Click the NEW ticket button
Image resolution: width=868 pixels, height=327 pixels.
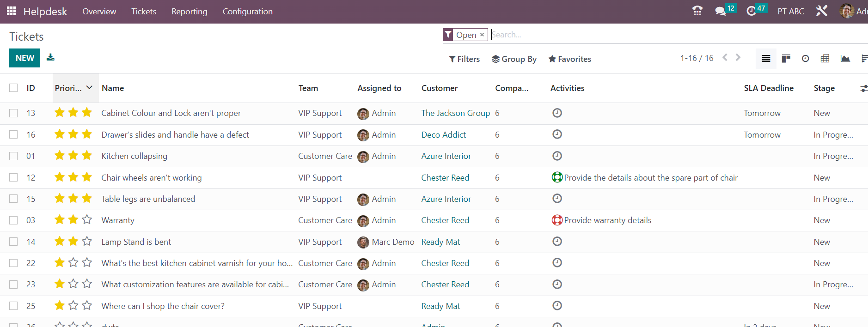pos(24,58)
